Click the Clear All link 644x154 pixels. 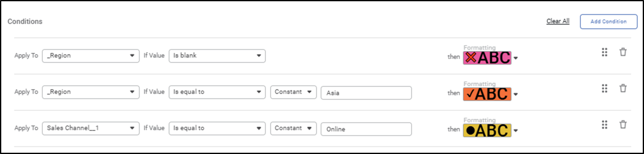tap(558, 21)
